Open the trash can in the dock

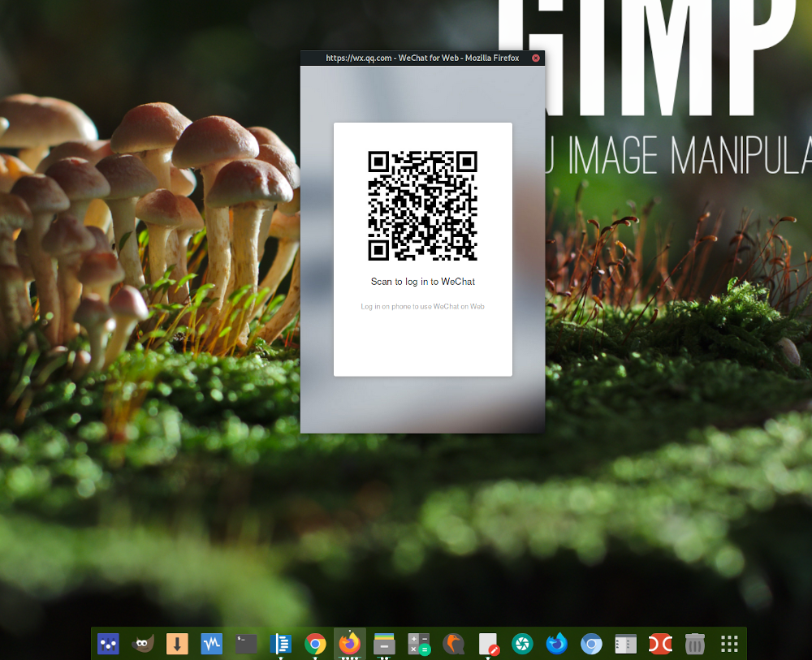[694, 644]
